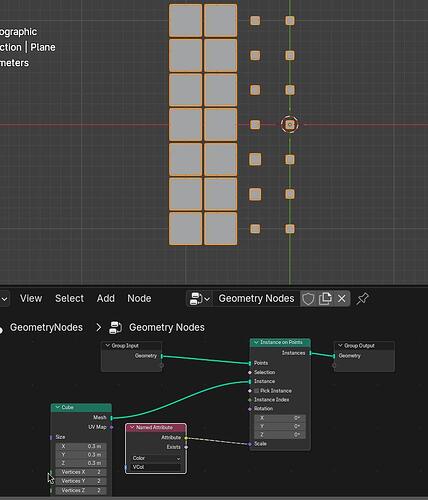Open Color data type dropdown
This screenshot has width=428, height=500.
click(x=156, y=458)
